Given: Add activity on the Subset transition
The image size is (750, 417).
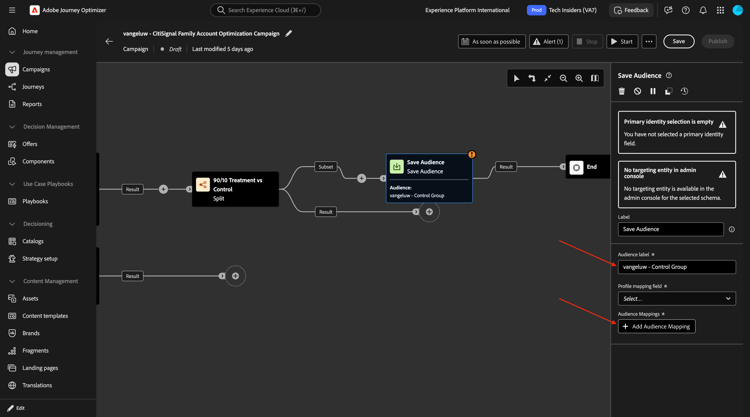Looking at the screenshot, I should [x=362, y=178].
